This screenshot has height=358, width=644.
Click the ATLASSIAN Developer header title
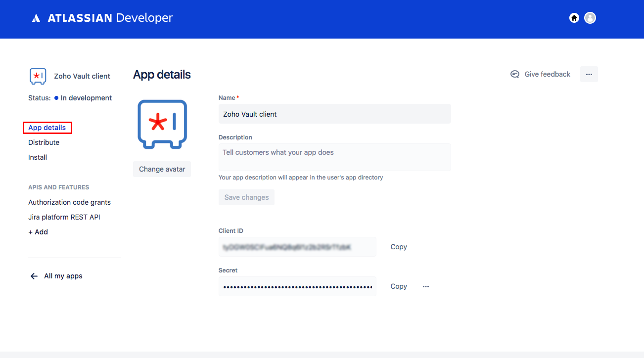(x=110, y=18)
